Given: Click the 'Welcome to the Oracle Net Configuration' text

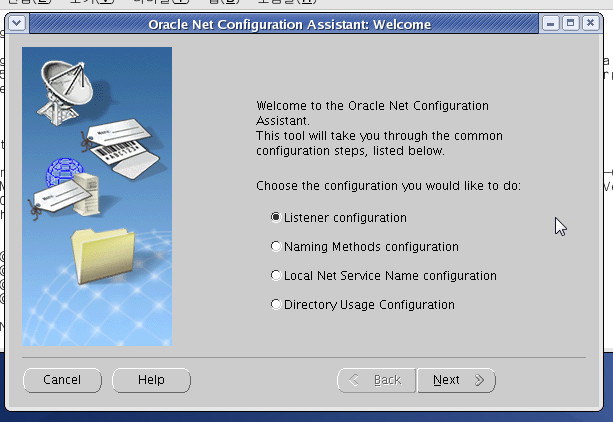Looking at the screenshot, I should pos(373,106).
